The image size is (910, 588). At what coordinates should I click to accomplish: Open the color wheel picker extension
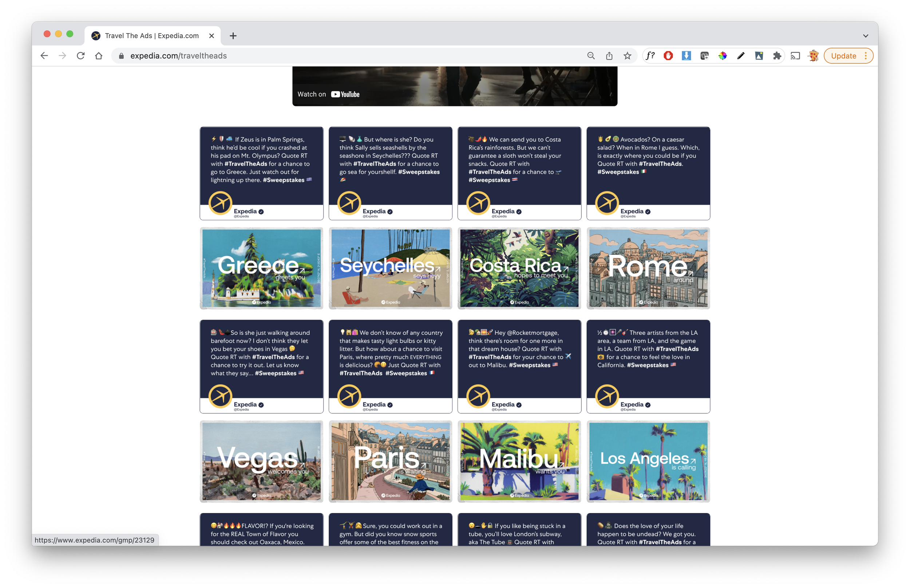point(723,56)
